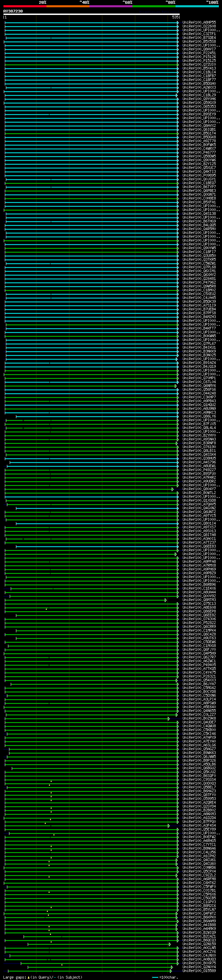Select the UniRef100_A7S1I9 hit name

click(x=199, y=305)
